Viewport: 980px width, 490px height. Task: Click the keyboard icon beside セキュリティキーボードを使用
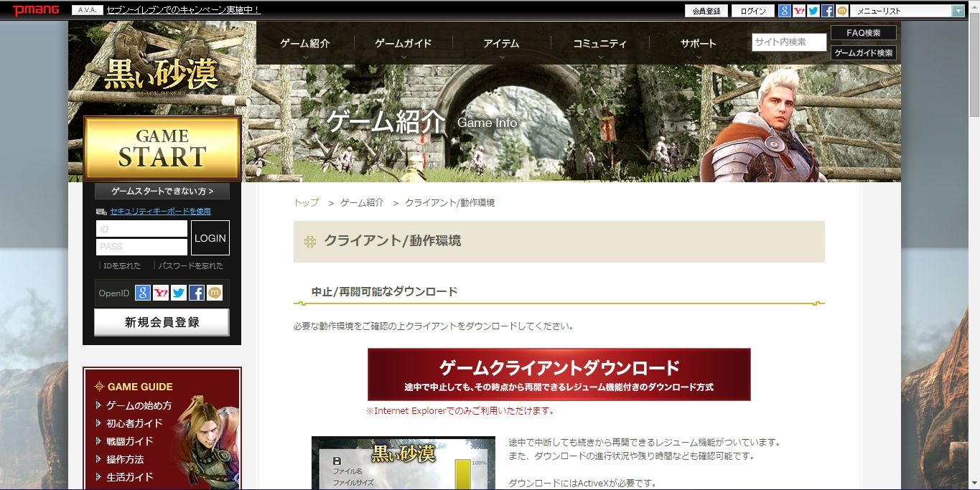click(x=101, y=212)
